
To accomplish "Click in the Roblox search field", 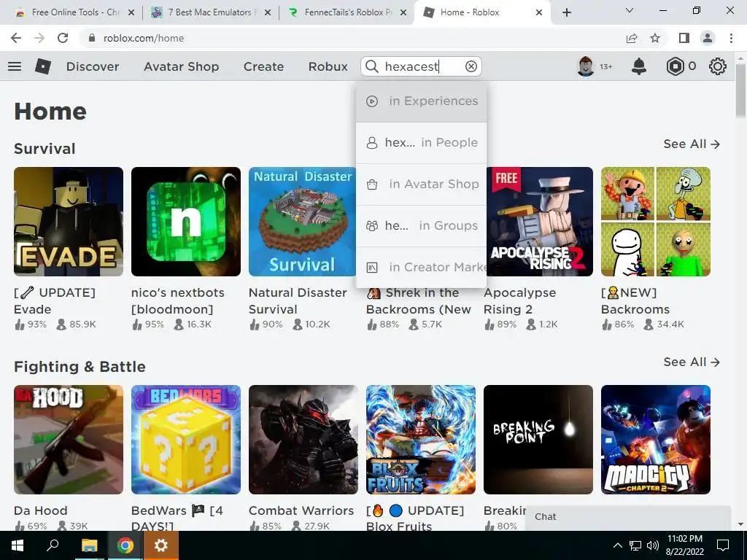I will pos(422,66).
